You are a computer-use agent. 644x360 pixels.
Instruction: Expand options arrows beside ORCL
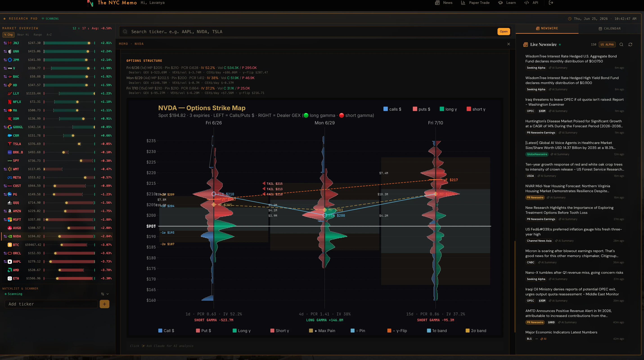pos(5,253)
